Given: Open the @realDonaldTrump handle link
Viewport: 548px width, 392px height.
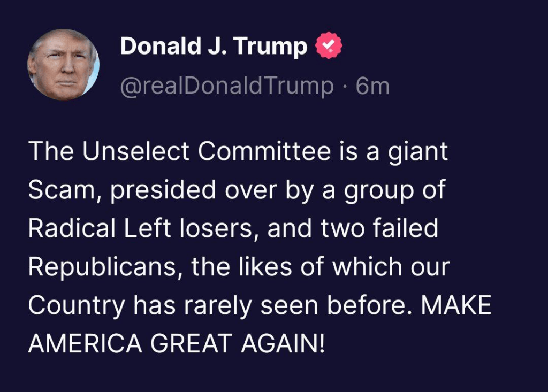Looking at the screenshot, I should pos(227,86).
